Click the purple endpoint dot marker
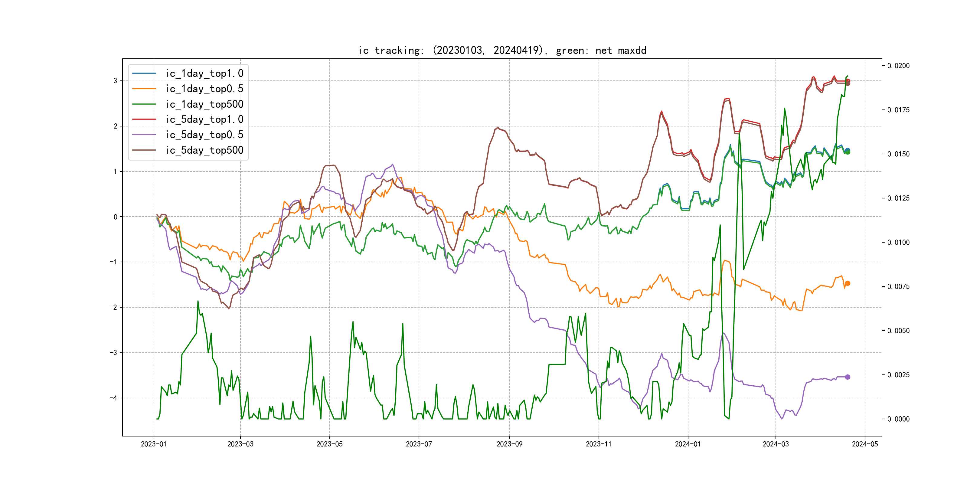Screen dimensions: 980x490 coord(848,377)
